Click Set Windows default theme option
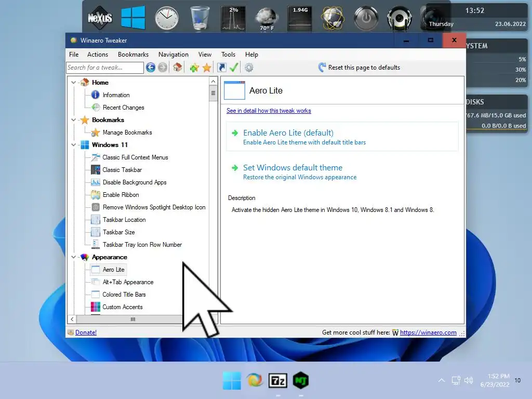This screenshot has height=399, width=532. (342, 171)
